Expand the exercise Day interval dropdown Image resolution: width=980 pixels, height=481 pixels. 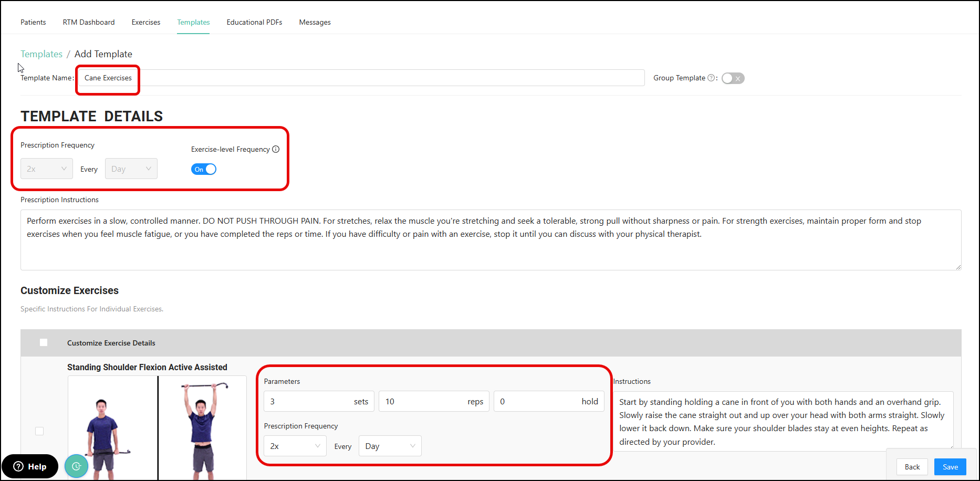point(390,446)
